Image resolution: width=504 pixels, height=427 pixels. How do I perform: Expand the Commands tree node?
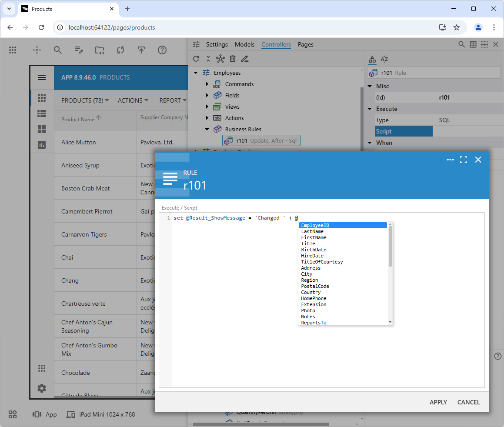coord(207,84)
